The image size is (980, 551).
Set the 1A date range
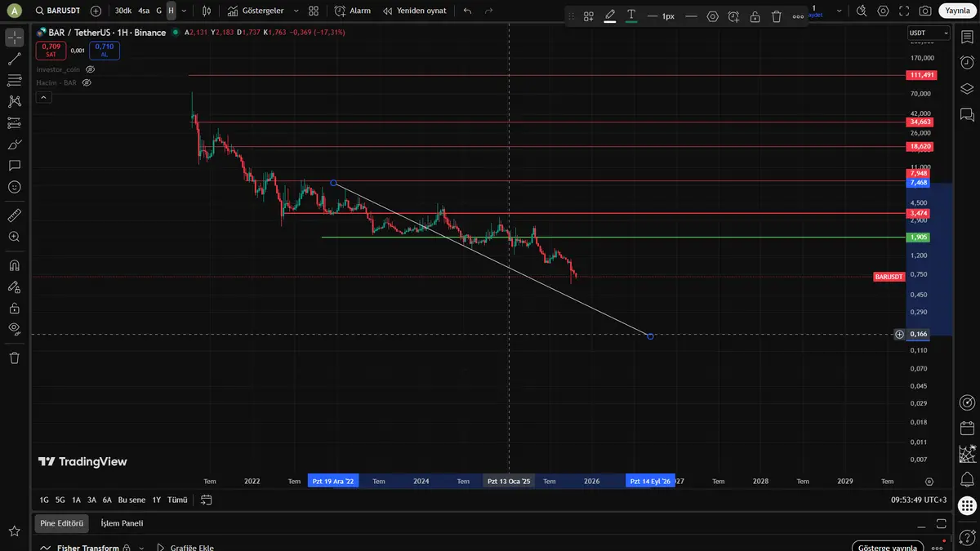pyautogui.click(x=76, y=500)
